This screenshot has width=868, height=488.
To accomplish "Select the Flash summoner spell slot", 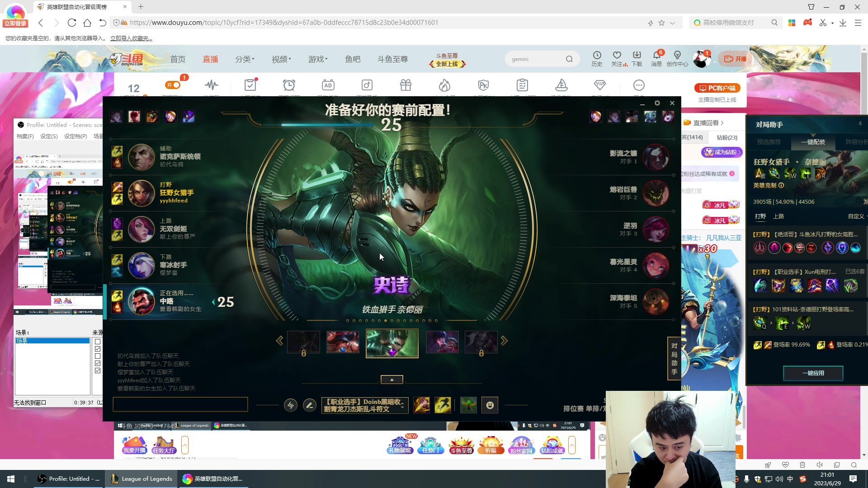I will tap(443, 405).
